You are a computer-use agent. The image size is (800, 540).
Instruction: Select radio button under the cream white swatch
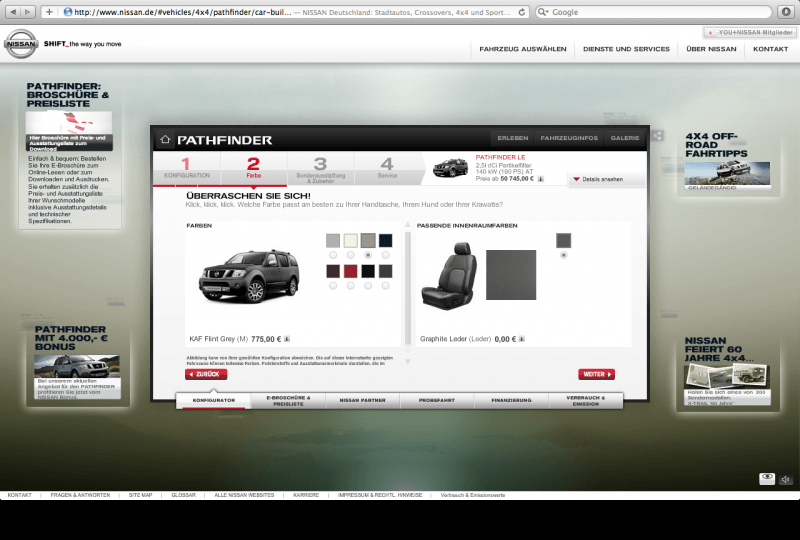351,255
